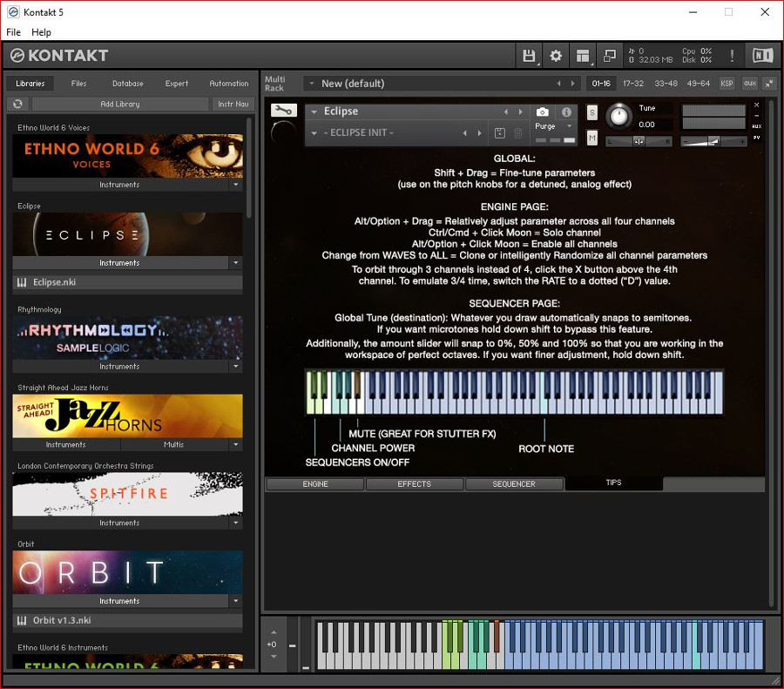This screenshot has width=784, height=689.
Task: Switch to the Database tab
Action: click(x=127, y=84)
